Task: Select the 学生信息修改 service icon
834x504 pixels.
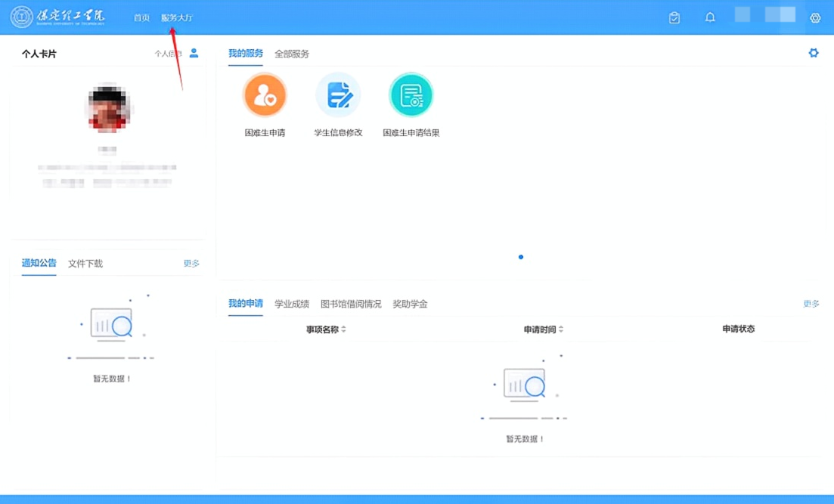Action: (x=338, y=95)
